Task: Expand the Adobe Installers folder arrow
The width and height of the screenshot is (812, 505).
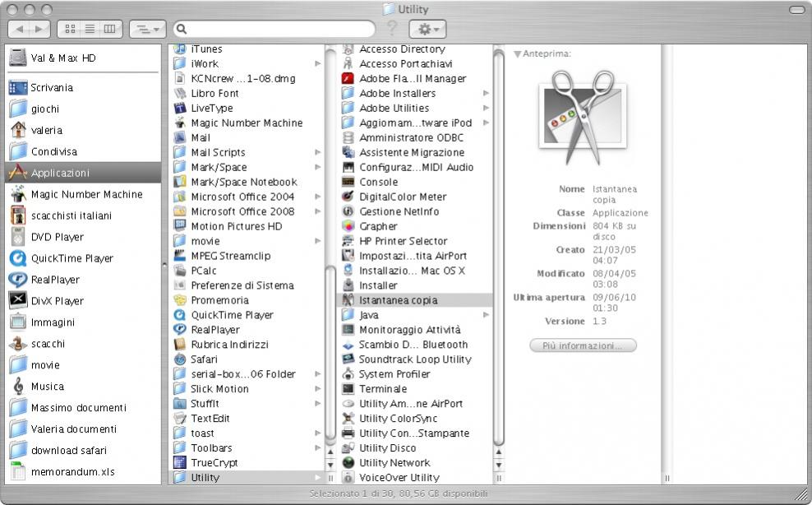Action: [x=486, y=93]
